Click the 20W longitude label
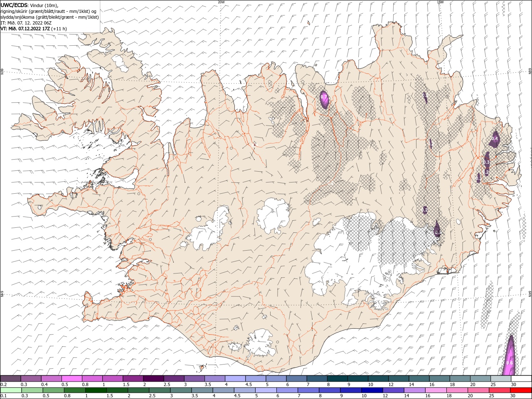Viewport: 532px width, 399px height. pos(222,2)
